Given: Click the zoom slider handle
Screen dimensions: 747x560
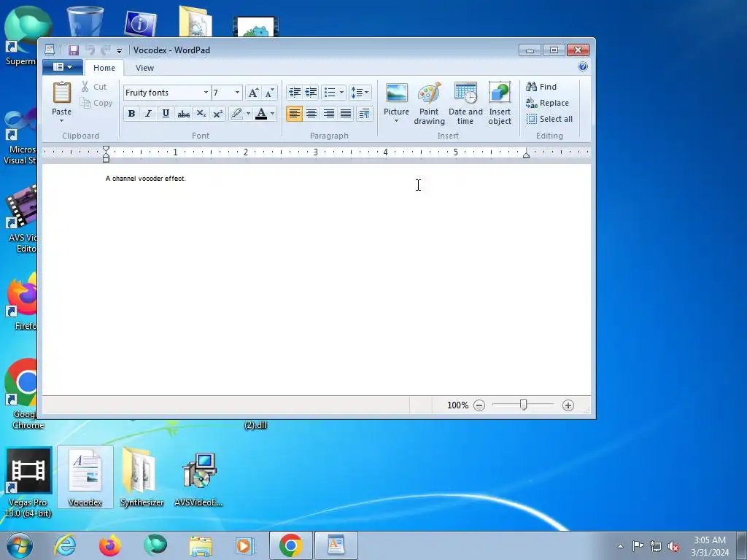Looking at the screenshot, I should click(524, 405).
